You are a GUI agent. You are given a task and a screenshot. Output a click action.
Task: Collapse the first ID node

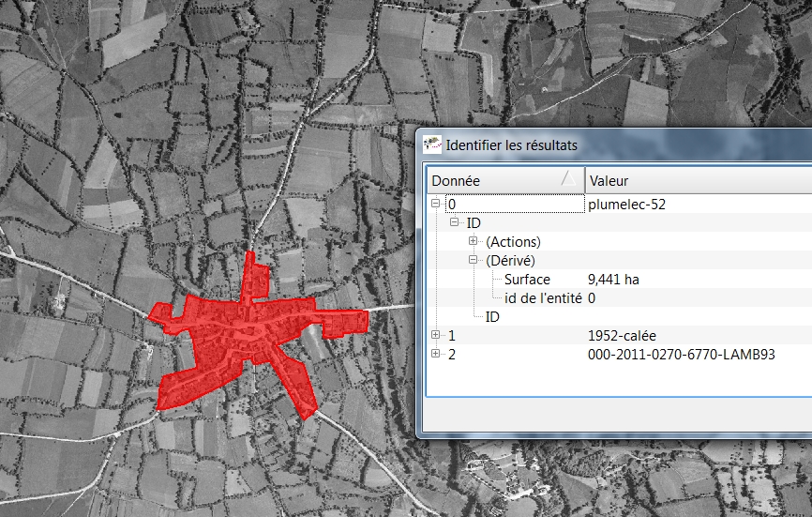tap(454, 222)
